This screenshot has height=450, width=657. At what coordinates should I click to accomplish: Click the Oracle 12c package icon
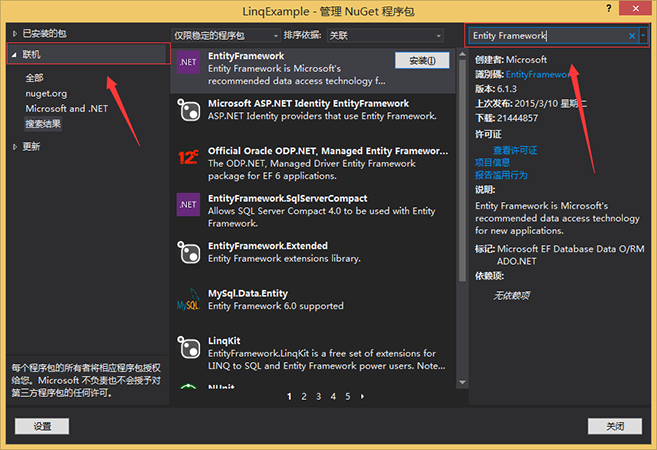[188, 158]
